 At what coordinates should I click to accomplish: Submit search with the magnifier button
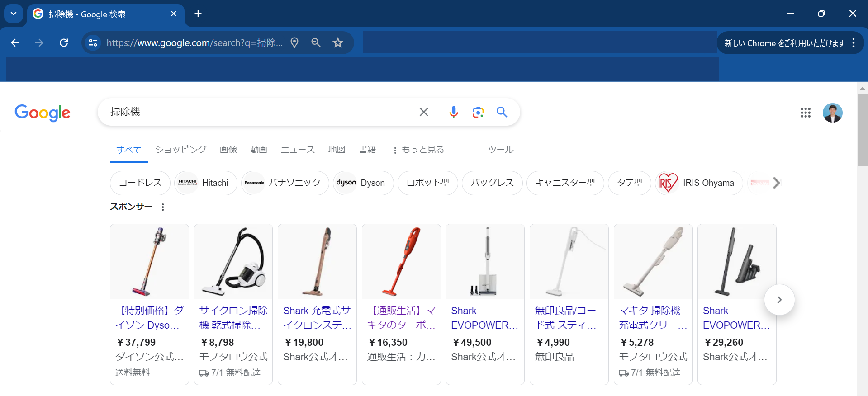click(x=502, y=112)
